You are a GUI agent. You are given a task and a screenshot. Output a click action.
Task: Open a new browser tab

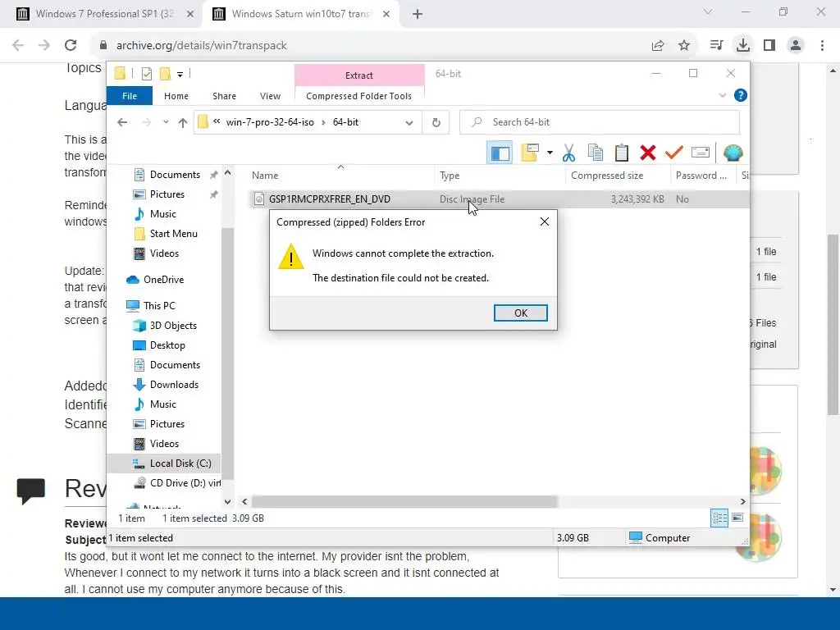[x=418, y=15]
